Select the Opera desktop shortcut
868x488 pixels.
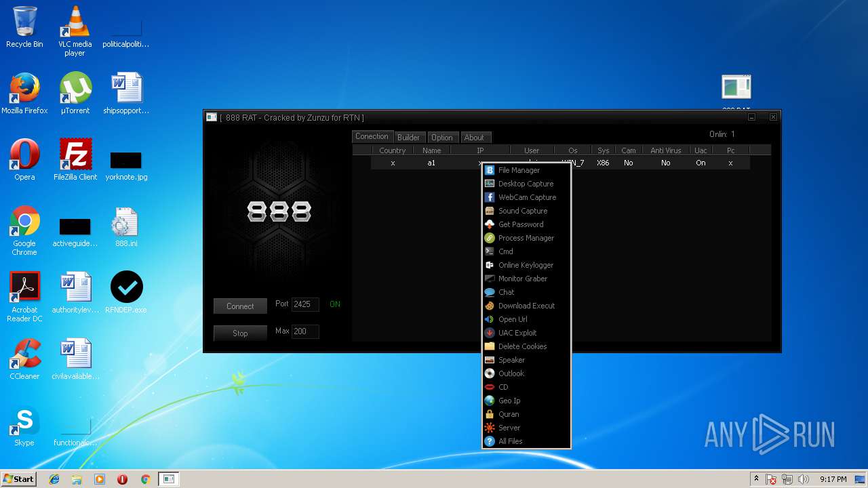coord(24,160)
